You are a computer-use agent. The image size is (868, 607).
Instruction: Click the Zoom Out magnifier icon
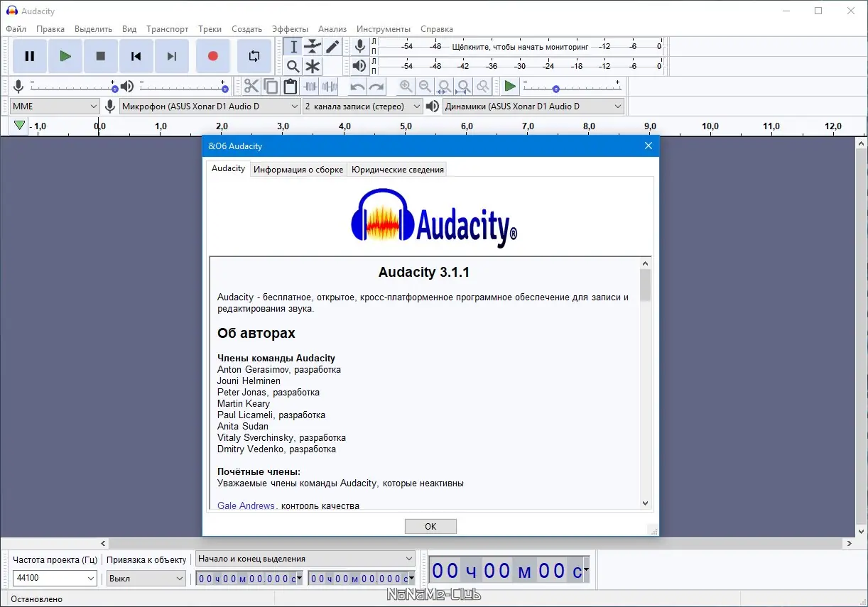[x=425, y=87]
